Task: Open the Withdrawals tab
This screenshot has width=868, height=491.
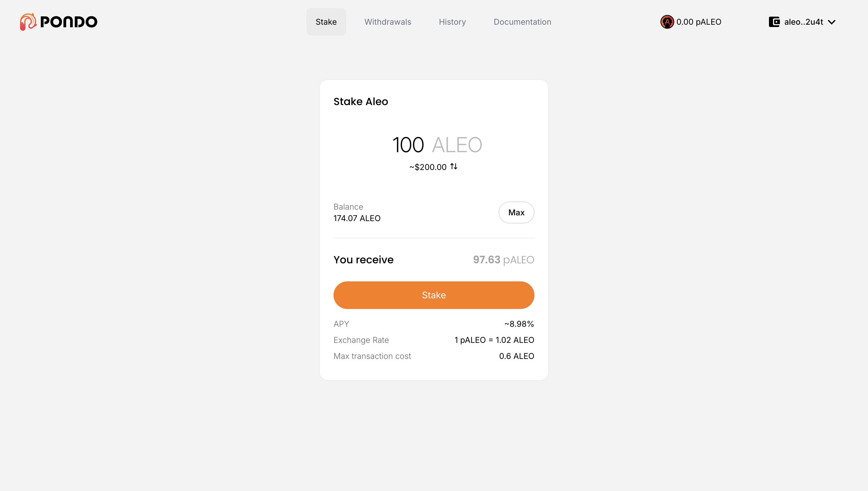Action: [388, 22]
